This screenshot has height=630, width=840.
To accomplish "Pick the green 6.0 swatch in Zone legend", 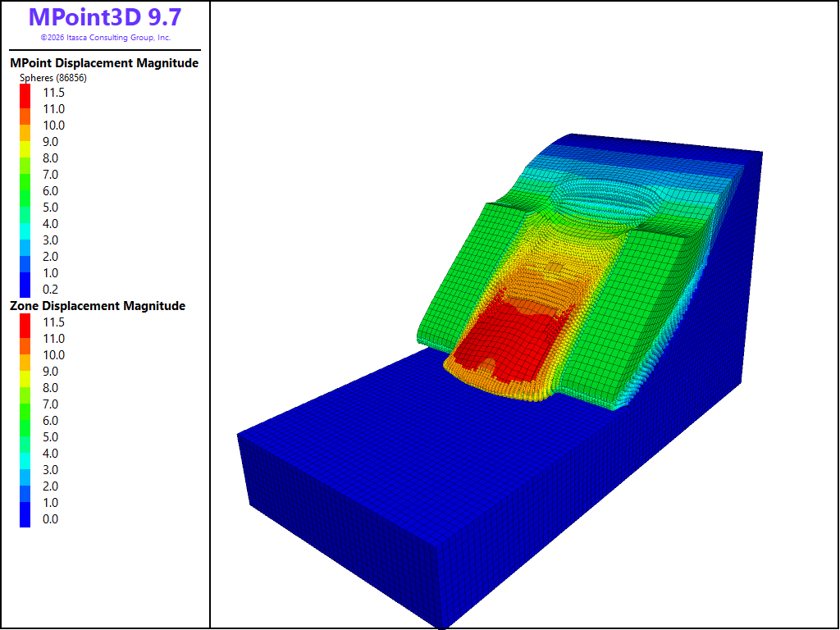I will 25,428.
